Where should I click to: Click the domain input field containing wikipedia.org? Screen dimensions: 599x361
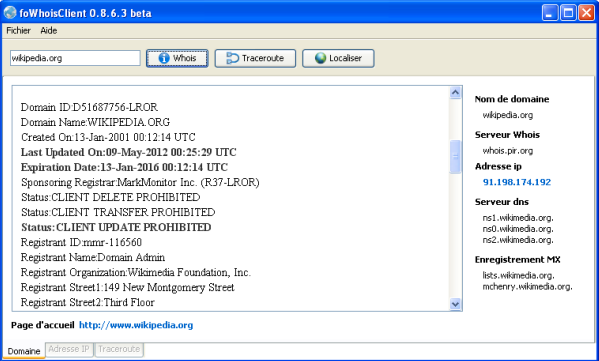75,58
